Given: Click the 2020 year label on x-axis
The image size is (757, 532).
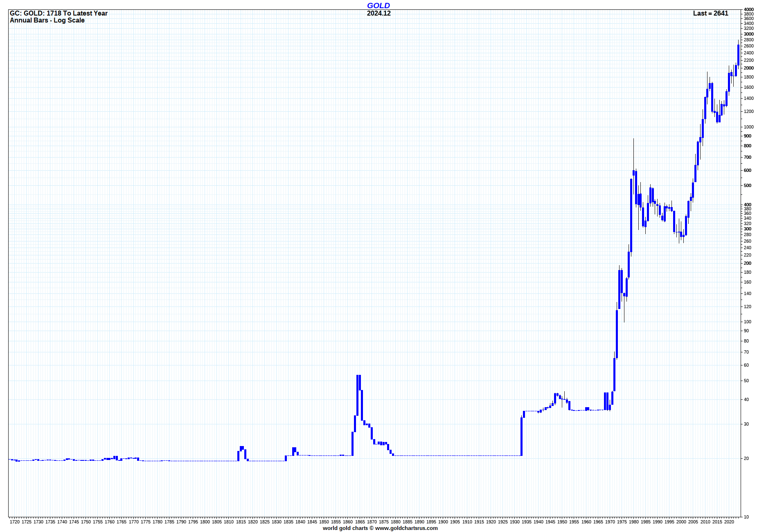Looking at the screenshot, I should [729, 522].
